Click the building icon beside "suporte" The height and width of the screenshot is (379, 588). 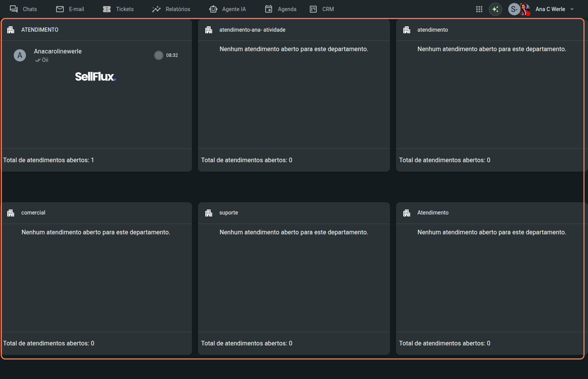point(209,213)
